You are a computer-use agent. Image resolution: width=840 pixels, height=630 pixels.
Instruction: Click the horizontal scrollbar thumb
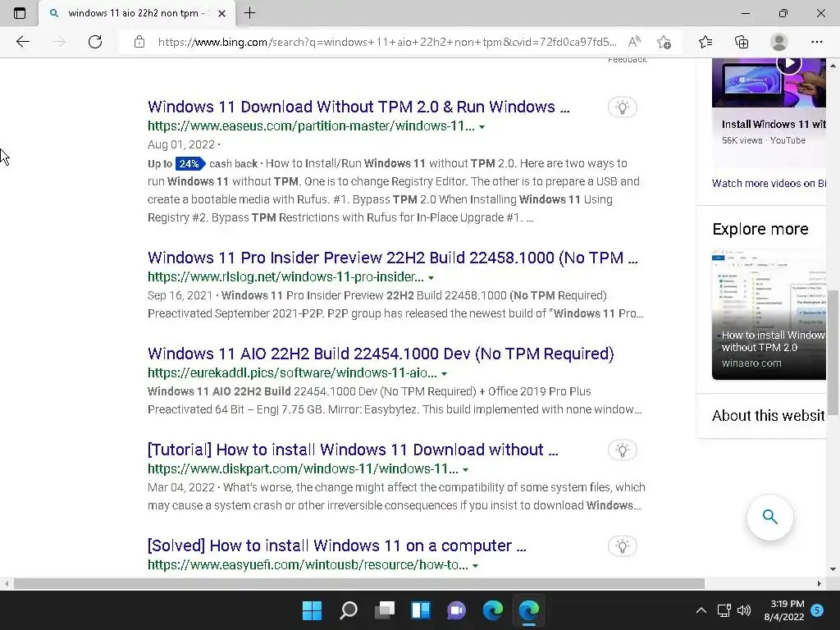[x=359, y=583]
